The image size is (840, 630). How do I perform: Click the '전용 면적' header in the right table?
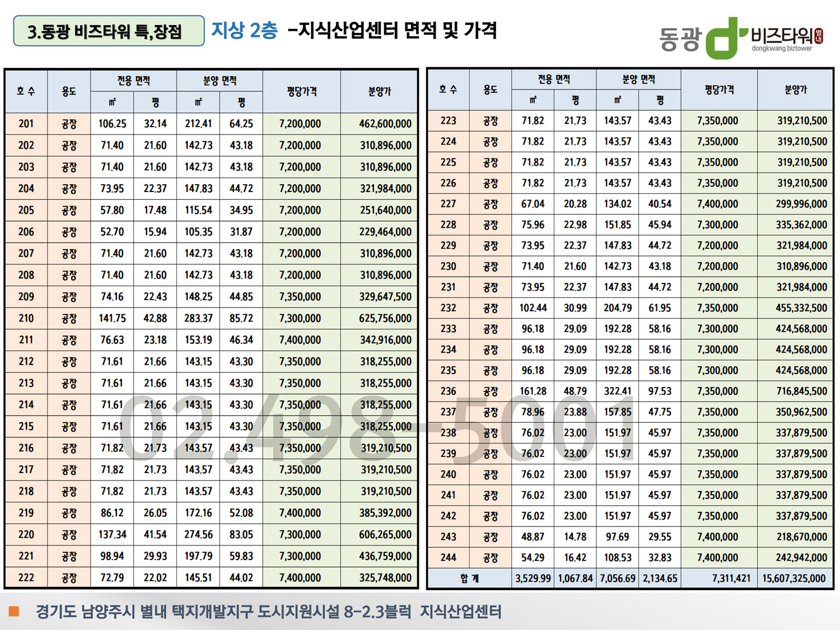[554, 79]
